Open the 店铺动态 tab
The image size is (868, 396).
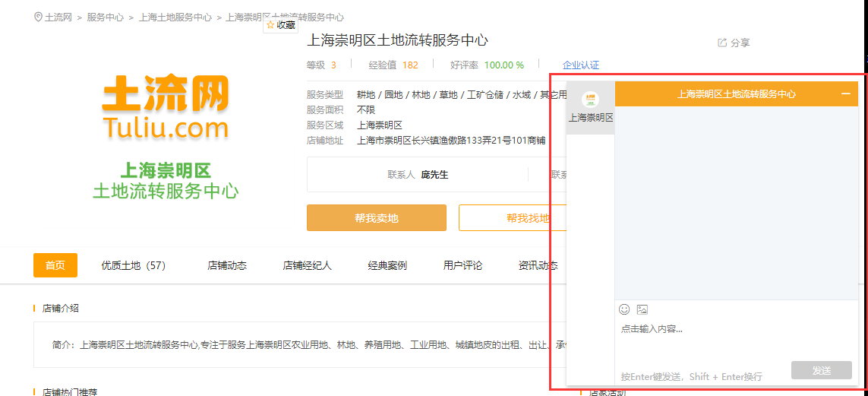point(227,265)
